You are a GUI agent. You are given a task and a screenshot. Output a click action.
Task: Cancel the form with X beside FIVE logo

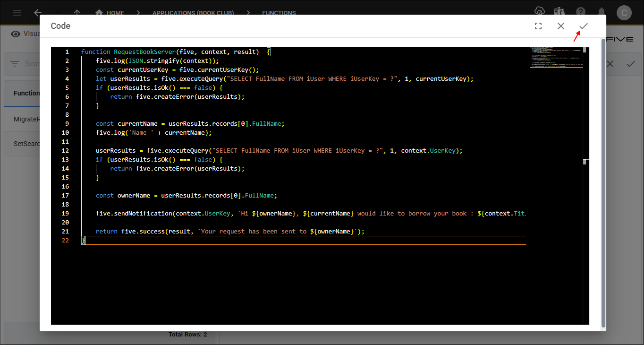(610, 63)
